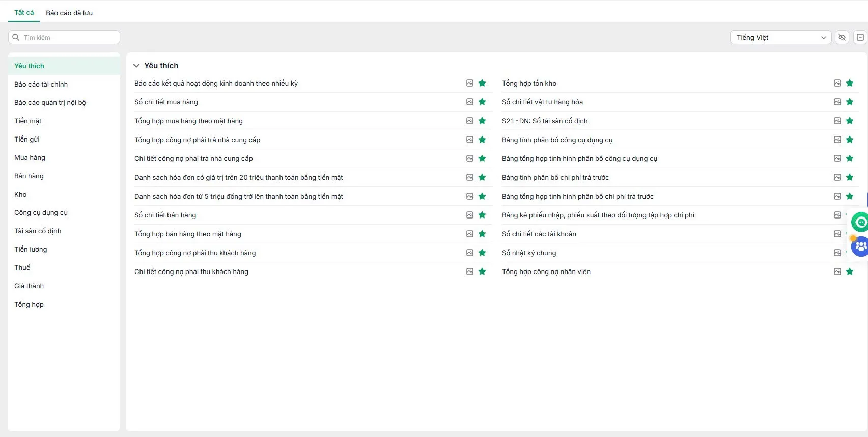
Task: Click the Tìm kiếm search field
Action: (64, 37)
